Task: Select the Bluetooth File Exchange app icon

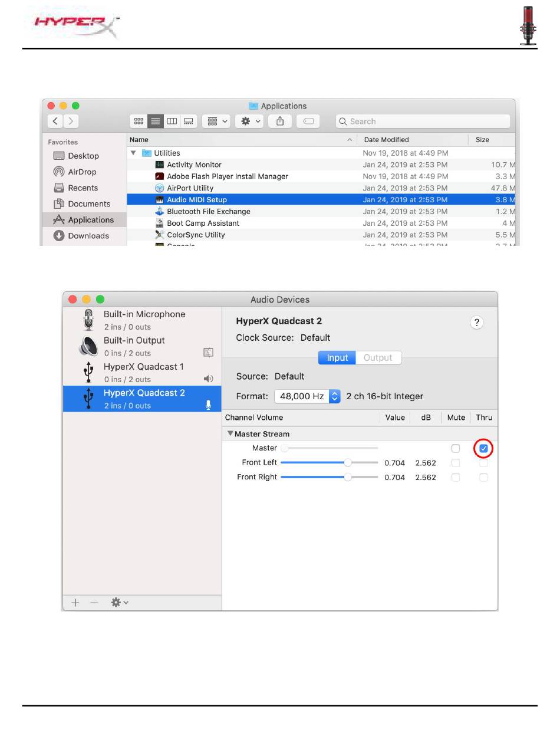Action: tap(159, 211)
